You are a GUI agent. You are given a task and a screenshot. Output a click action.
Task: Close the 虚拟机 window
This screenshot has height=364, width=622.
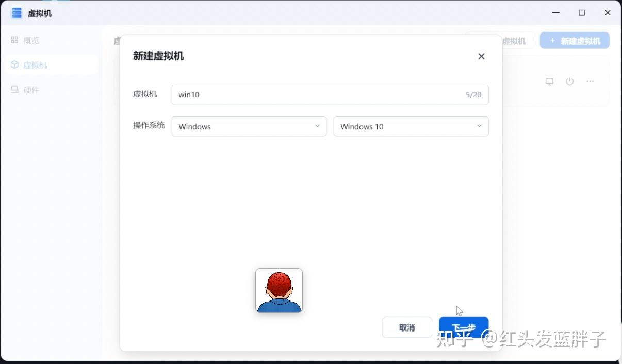point(608,13)
